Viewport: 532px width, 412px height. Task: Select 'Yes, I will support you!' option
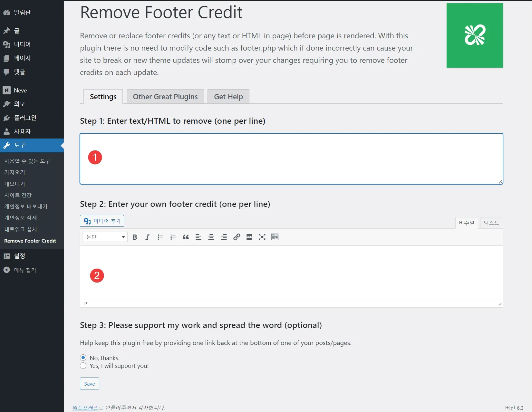(83, 366)
